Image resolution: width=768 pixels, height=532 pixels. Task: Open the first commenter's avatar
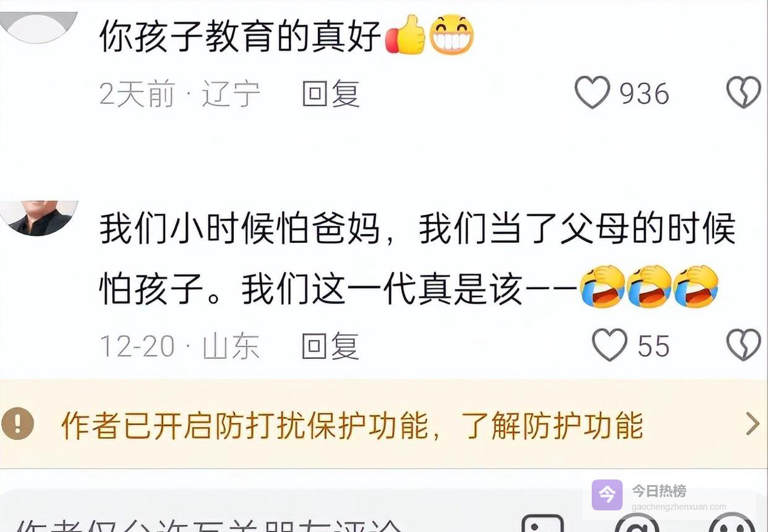(x=38, y=26)
